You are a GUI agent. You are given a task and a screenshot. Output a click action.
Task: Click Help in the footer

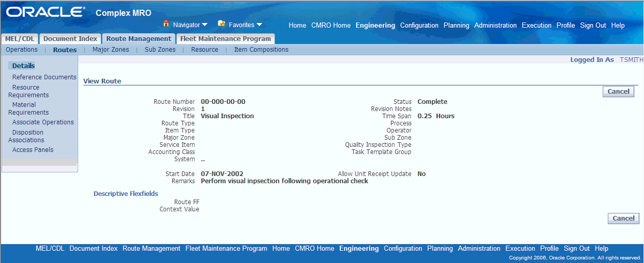pos(602,249)
